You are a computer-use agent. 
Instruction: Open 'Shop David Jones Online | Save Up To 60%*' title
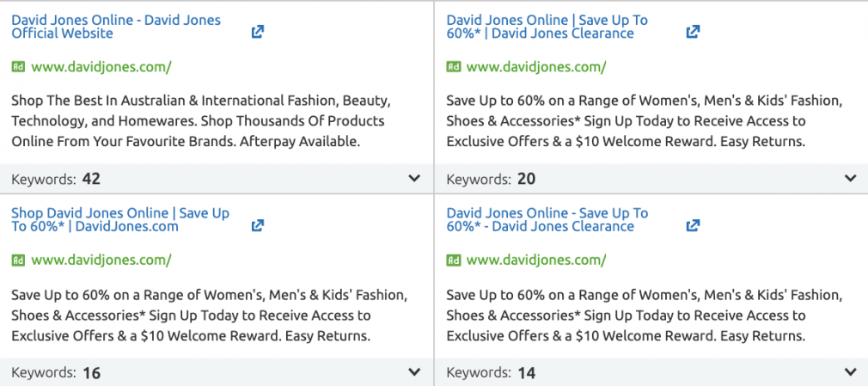coord(120,220)
